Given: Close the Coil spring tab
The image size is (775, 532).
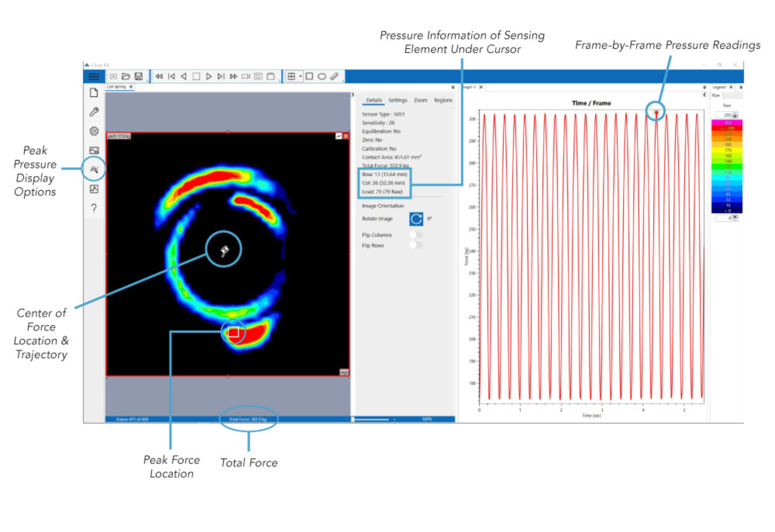Looking at the screenshot, I should pos(131,87).
